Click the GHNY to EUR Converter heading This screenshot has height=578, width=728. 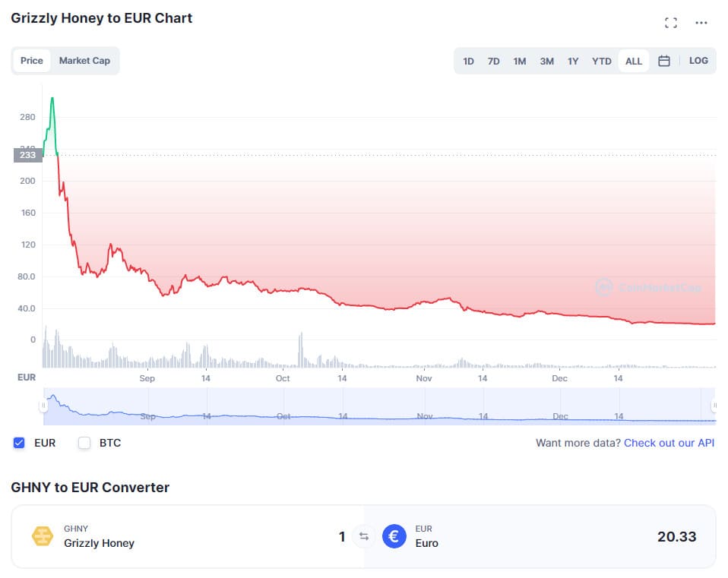90,488
